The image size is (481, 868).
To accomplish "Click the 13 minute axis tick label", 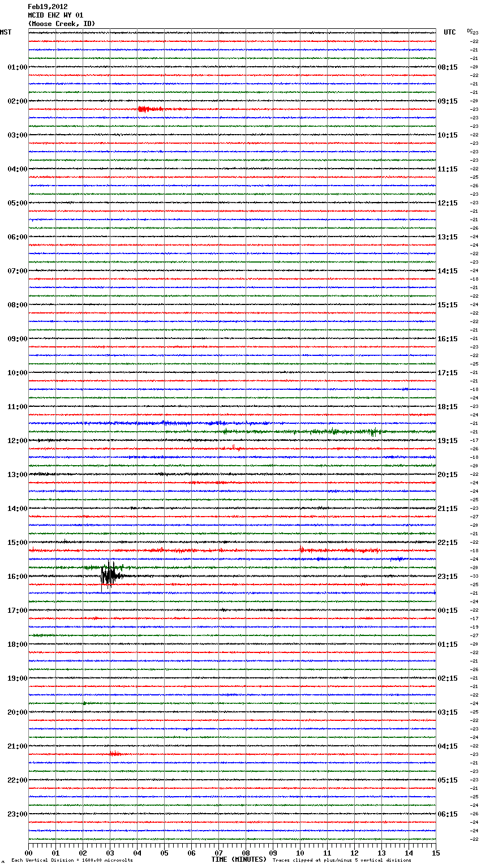I will click(381, 853).
